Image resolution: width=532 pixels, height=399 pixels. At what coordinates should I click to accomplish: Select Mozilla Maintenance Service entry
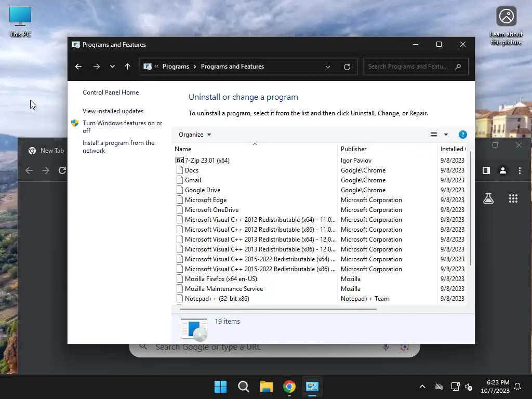point(224,289)
